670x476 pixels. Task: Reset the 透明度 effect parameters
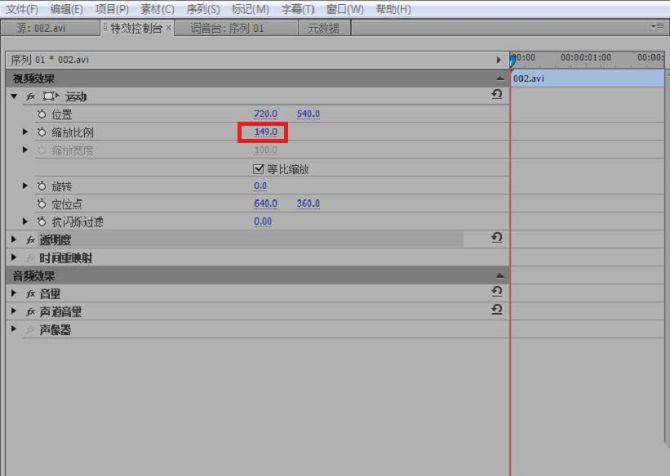click(x=497, y=238)
